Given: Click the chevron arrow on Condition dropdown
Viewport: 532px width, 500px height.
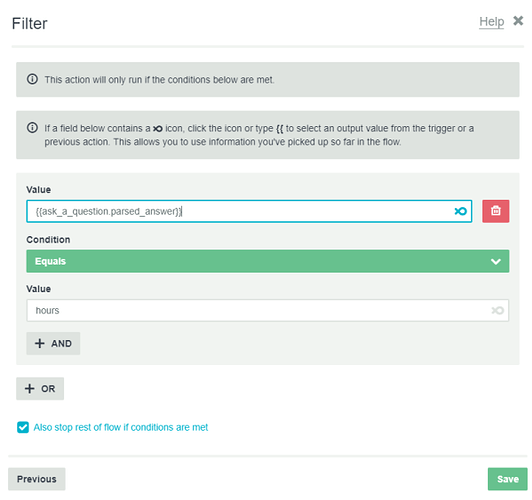Looking at the screenshot, I should pos(496,262).
